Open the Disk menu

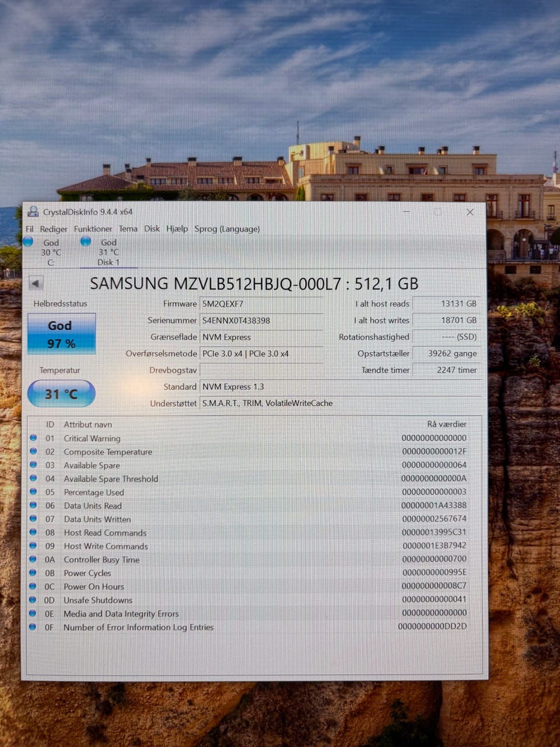pos(152,229)
